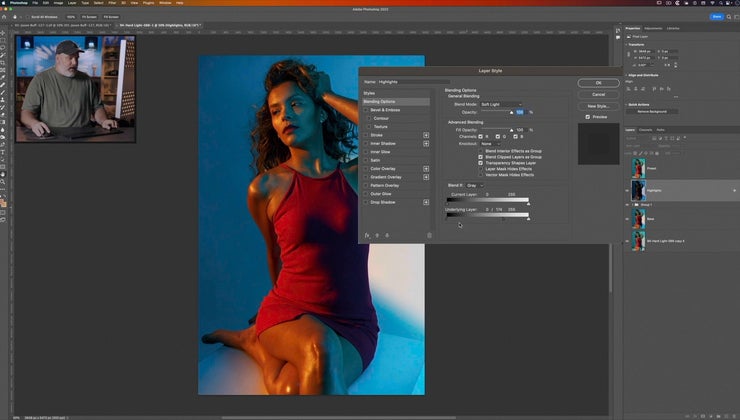Enable the Inner Glow checkbox
Viewport: 740px width, 420px height.
pos(366,152)
